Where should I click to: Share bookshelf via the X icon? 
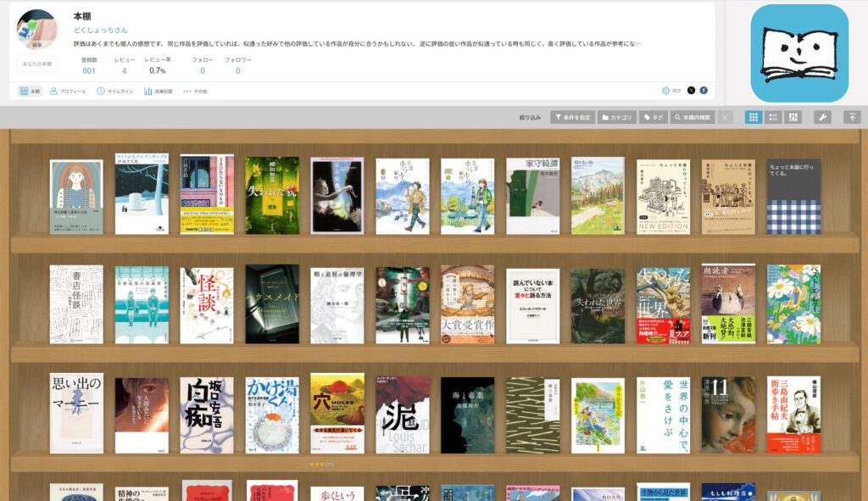[692, 90]
